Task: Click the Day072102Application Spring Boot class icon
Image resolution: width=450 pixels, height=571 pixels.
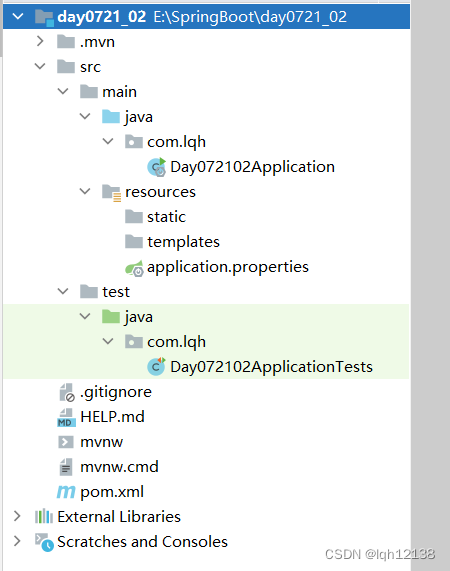Action: (157, 167)
